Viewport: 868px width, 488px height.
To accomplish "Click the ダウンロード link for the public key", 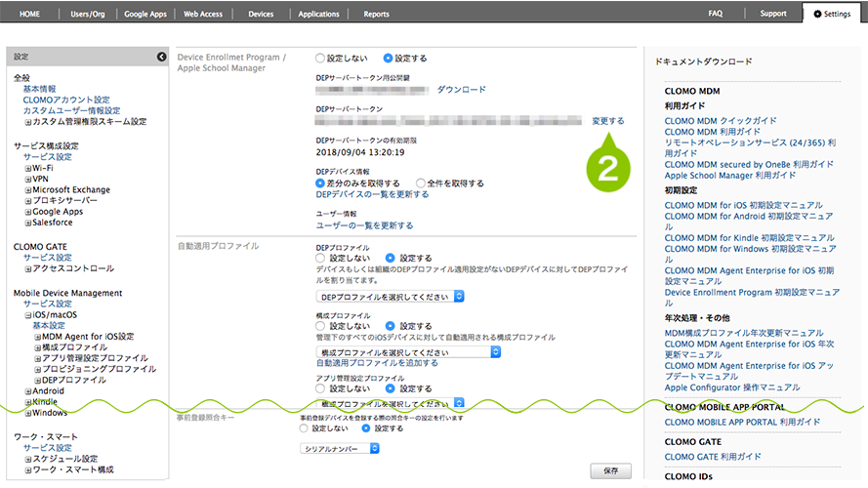I will click(461, 90).
